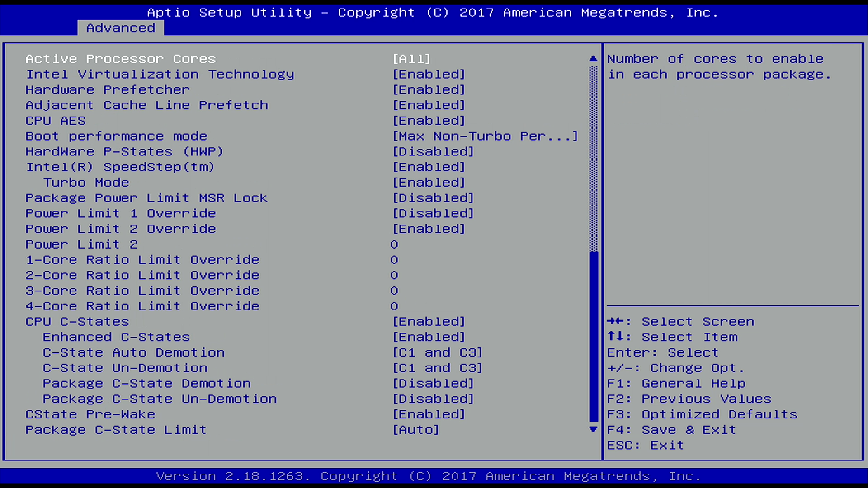
Task: Toggle Hardware Prefetcher Enabled setting
Action: coord(429,89)
